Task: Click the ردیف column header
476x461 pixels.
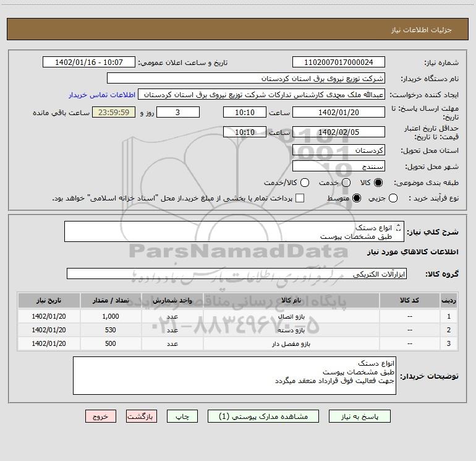Action: pos(449,300)
